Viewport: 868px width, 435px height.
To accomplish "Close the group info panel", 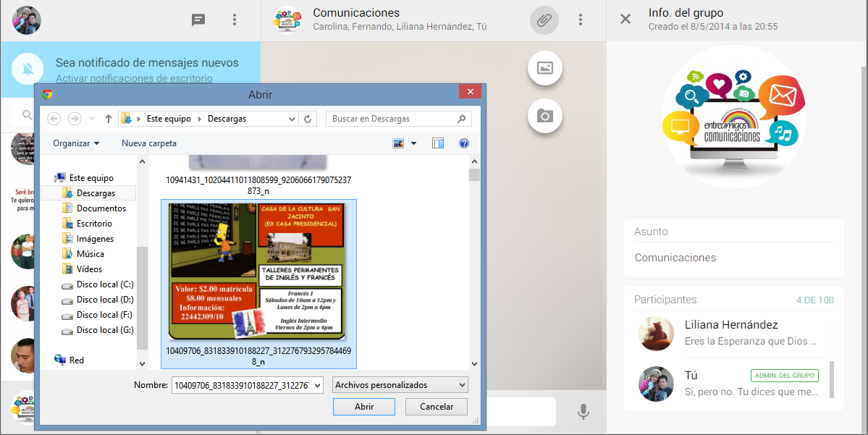I will click(x=625, y=19).
